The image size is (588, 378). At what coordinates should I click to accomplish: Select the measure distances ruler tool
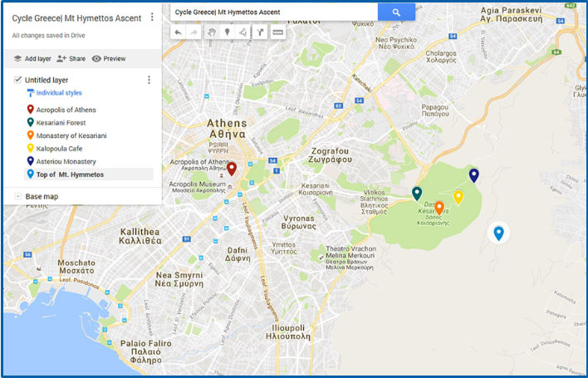pos(277,32)
